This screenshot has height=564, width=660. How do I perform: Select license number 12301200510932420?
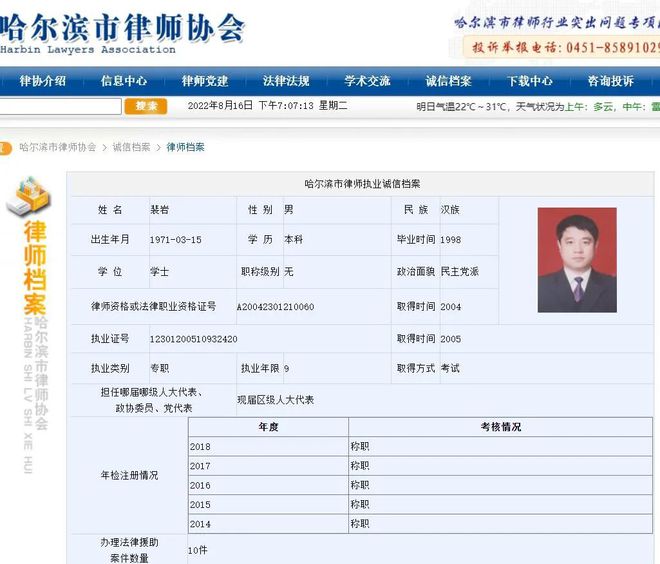tap(194, 339)
